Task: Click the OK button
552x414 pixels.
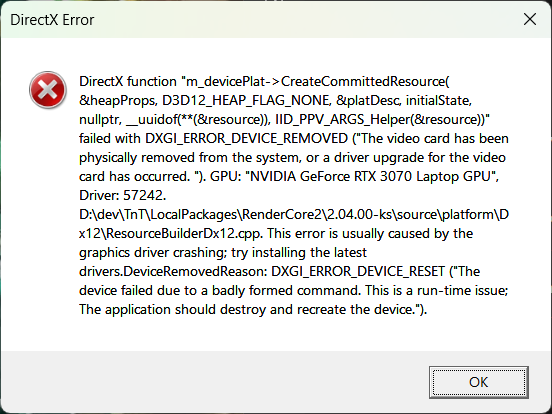Action: 478,382
